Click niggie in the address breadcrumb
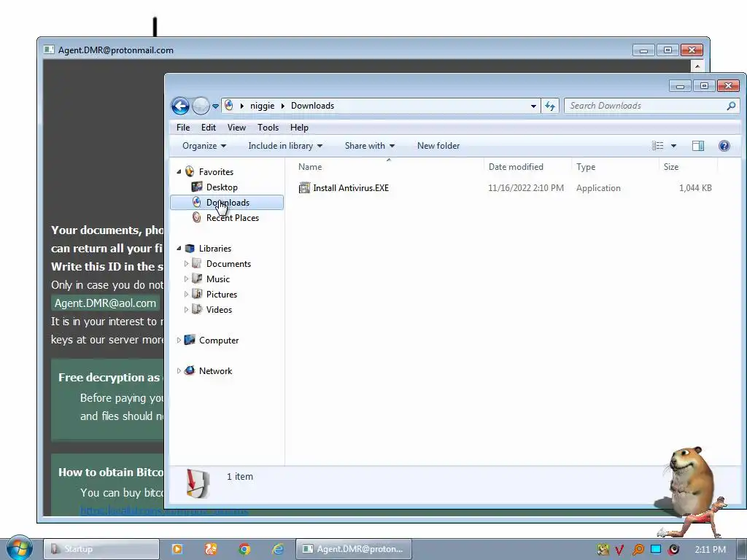747x560 pixels. pos(262,106)
